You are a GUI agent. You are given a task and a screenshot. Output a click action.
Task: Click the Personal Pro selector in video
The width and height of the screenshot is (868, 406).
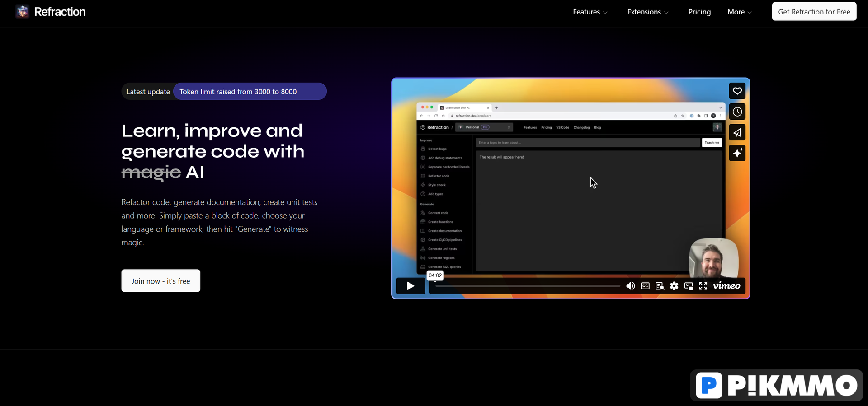(484, 127)
